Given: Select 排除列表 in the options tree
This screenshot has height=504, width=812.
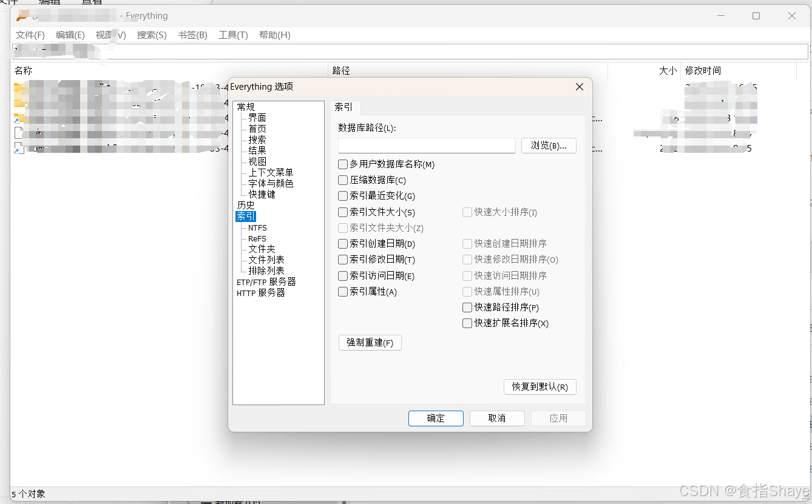Looking at the screenshot, I should (266, 270).
